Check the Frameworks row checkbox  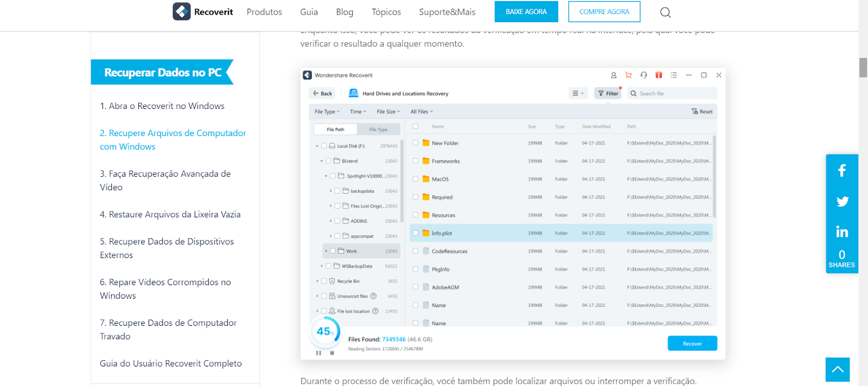416,161
